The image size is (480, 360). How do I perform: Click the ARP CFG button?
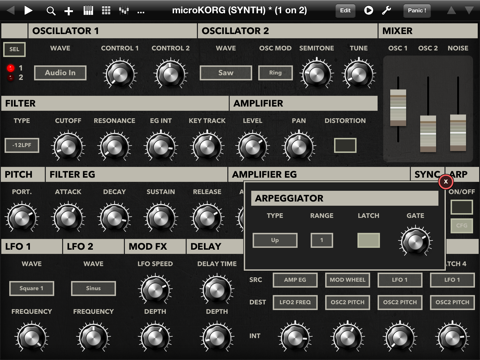point(462,226)
